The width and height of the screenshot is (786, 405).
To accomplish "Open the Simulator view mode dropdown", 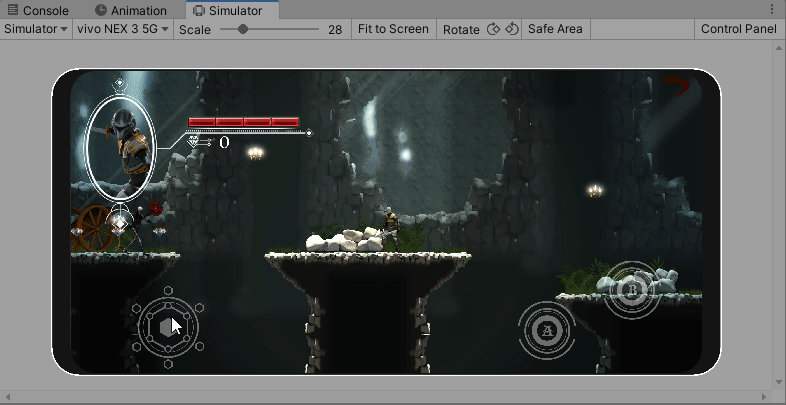I will tap(36, 29).
